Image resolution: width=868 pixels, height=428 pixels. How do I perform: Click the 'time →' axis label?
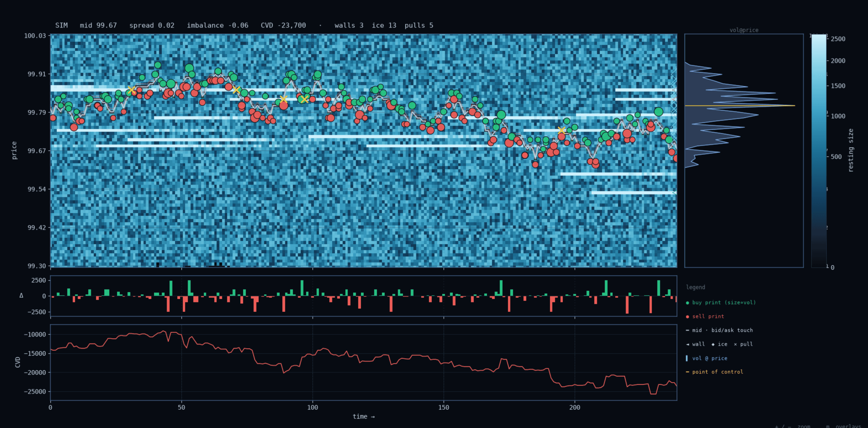[364, 416]
